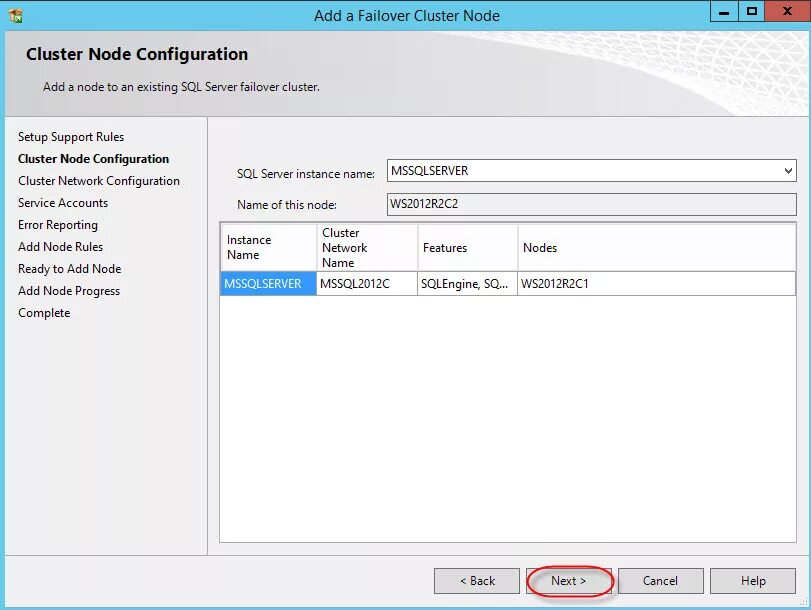
Task: Select the Service Accounts step
Action: (63, 203)
